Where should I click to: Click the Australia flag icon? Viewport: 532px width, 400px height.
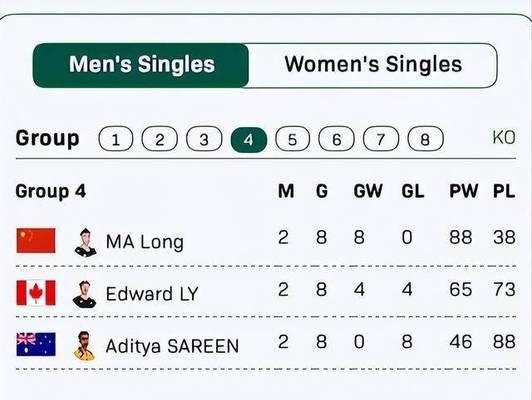36,344
